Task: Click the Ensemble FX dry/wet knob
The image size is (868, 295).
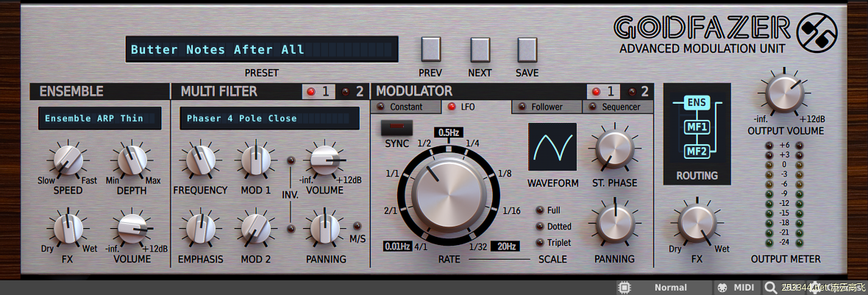Action: tap(68, 229)
